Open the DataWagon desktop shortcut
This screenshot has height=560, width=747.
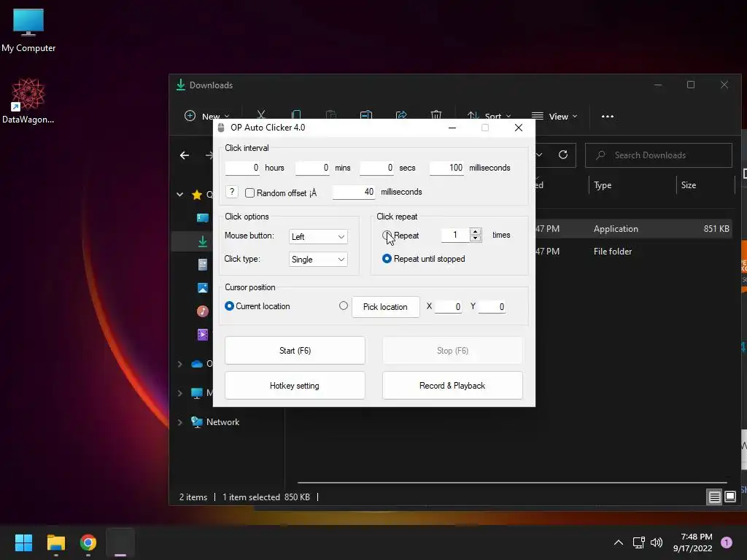(x=28, y=101)
